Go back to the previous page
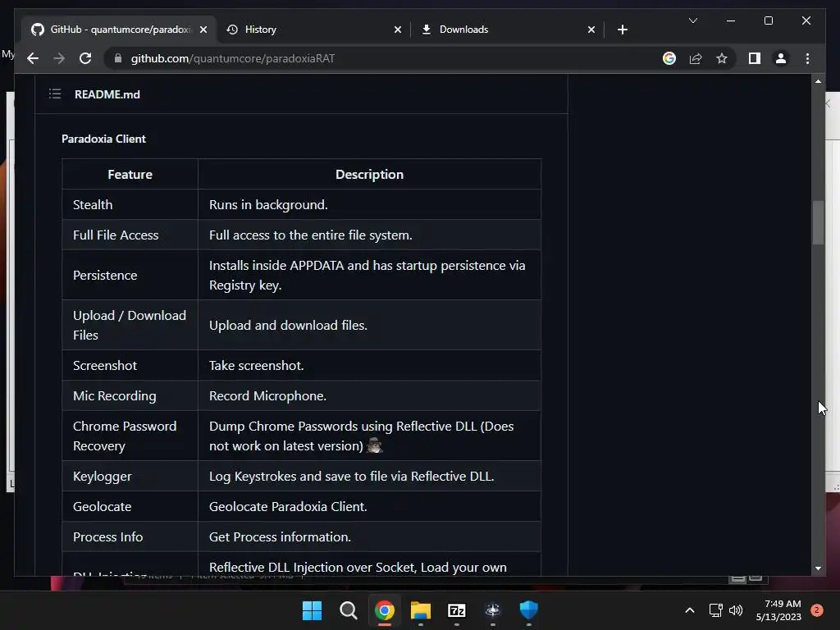Image resolution: width=840 pixels, height=630 pixels. [33, 58]
